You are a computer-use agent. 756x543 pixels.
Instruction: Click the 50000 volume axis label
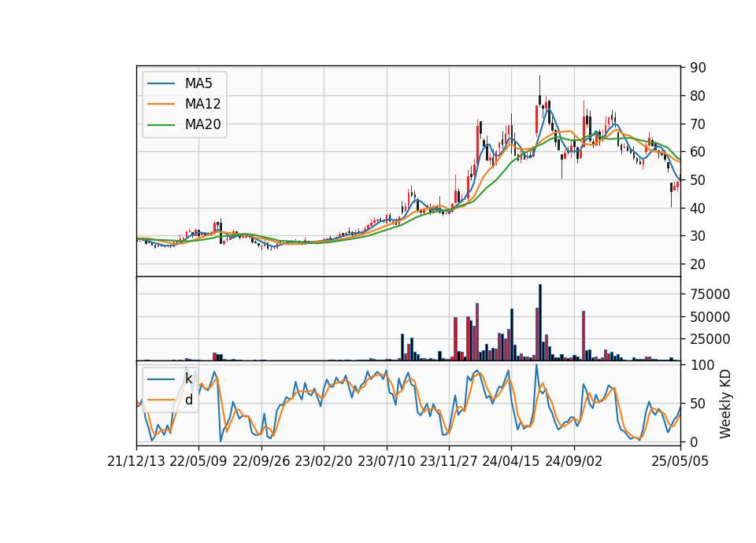pos(710,317)
